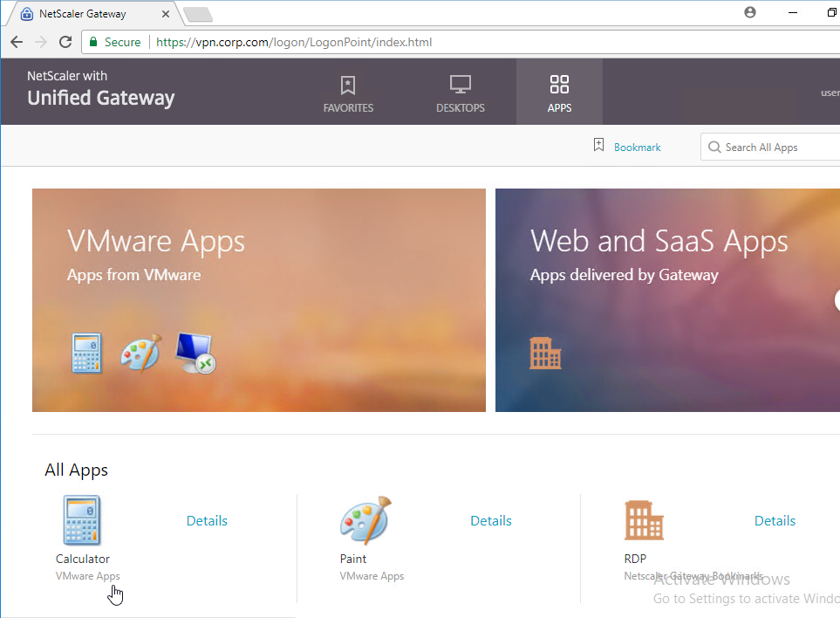
Task: Open Details for Calculator
Action: 207,520
